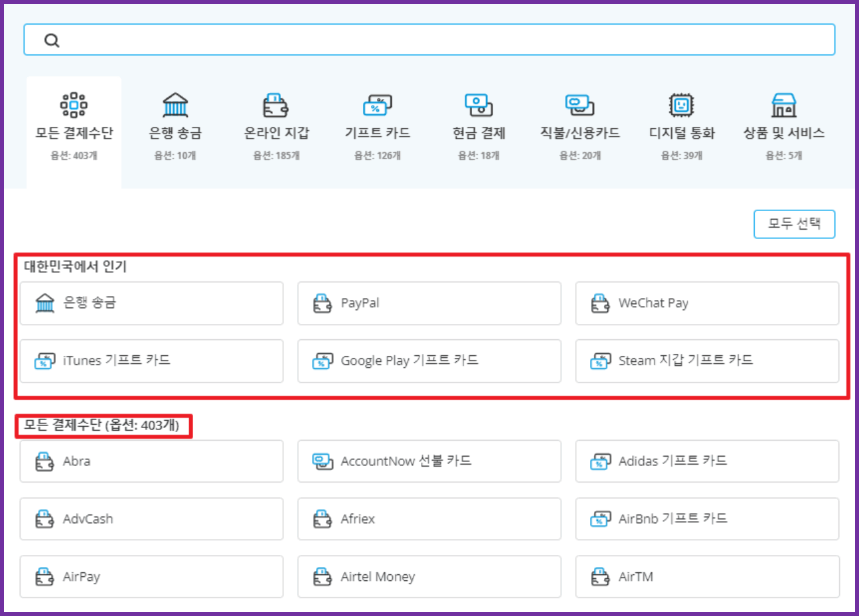The image size is (859, 616).
Task: Click the 기프트 카드 category icon
Action: 377,105
